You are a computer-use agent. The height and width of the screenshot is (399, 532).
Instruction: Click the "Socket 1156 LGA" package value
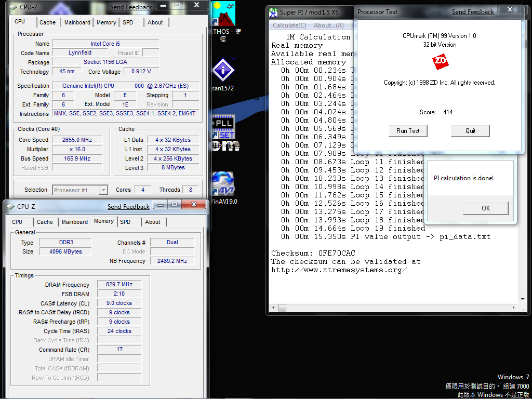[105, 62]
